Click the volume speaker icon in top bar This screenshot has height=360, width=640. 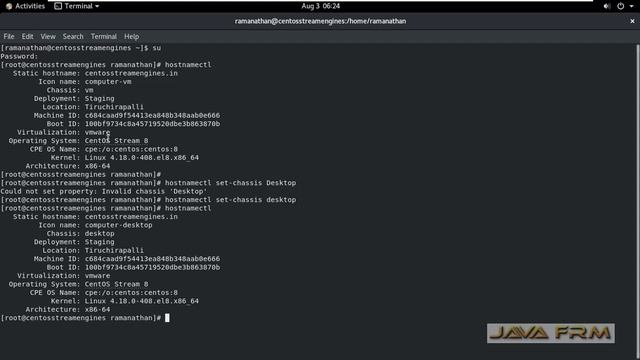tap(607, 6)
